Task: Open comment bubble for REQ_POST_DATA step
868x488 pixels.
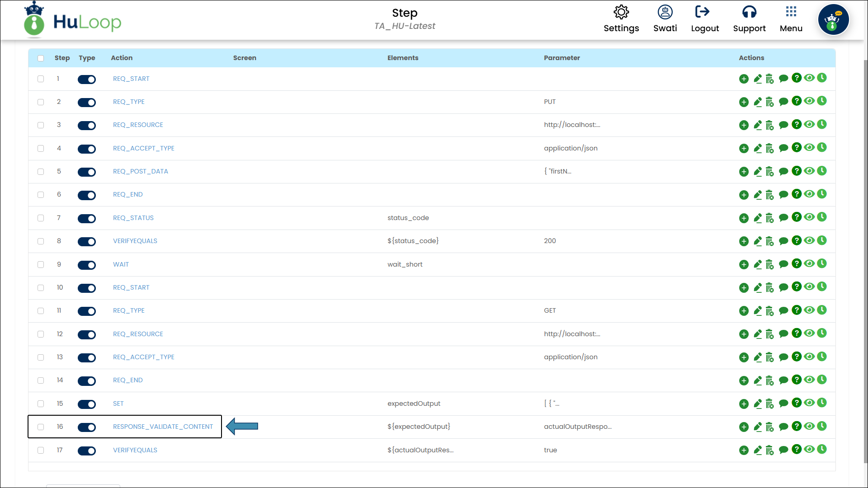Action: click(x=783, y=172)
